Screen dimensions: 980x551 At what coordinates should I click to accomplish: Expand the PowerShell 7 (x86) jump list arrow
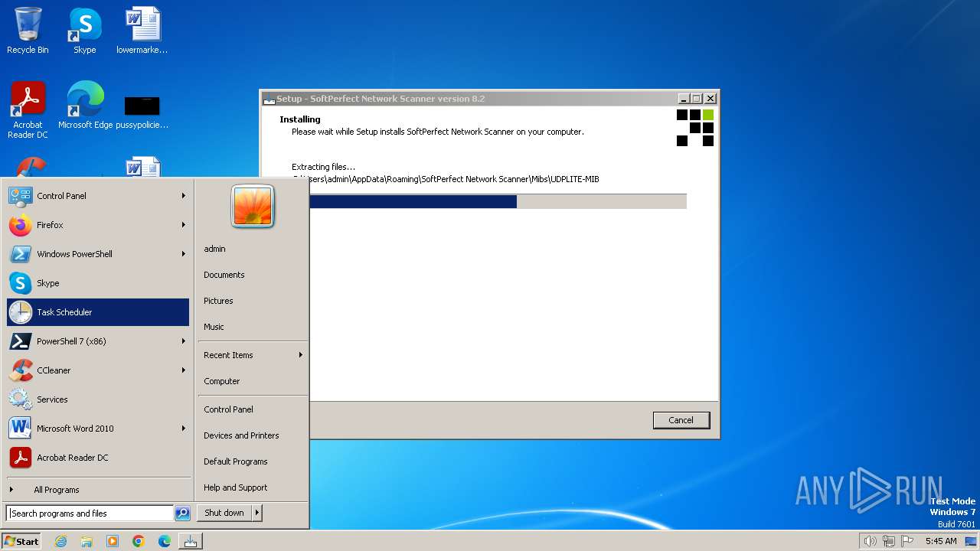184,341
